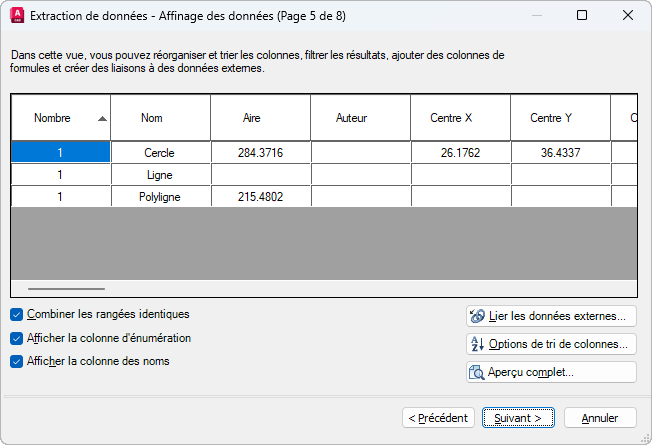
Task: Click the A-Z column sort options icon
Action: click(477, 344)
